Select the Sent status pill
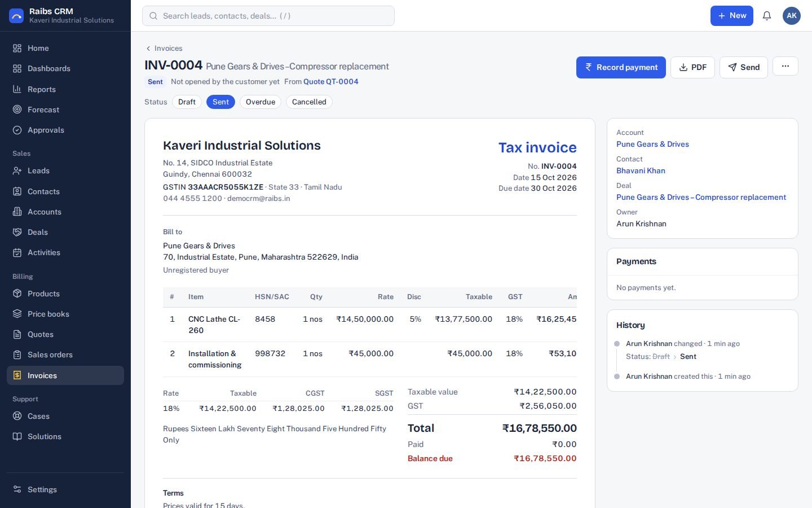 click(x=220, y=102)
